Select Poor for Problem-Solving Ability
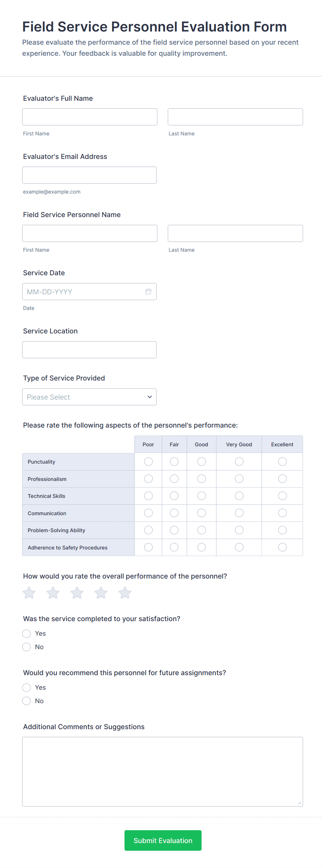The height and width of the screenshot is (868, 322). click(148, 530)
